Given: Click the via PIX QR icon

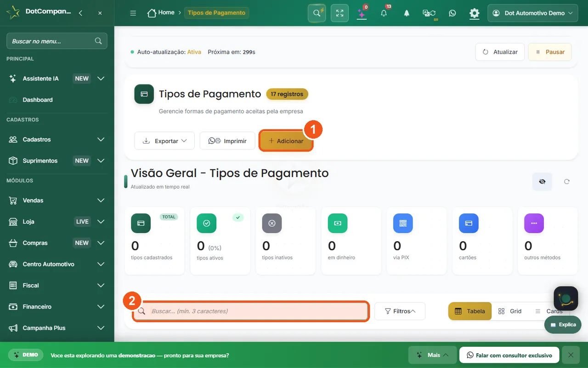Looking at the screenshot, I should point(403,223).
